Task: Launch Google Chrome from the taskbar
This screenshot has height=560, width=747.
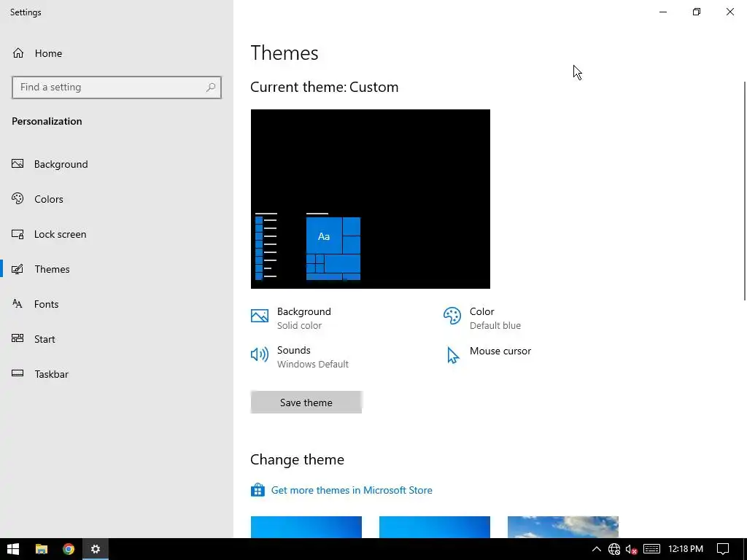Action: pyautogui.click(x=69, y=549)
